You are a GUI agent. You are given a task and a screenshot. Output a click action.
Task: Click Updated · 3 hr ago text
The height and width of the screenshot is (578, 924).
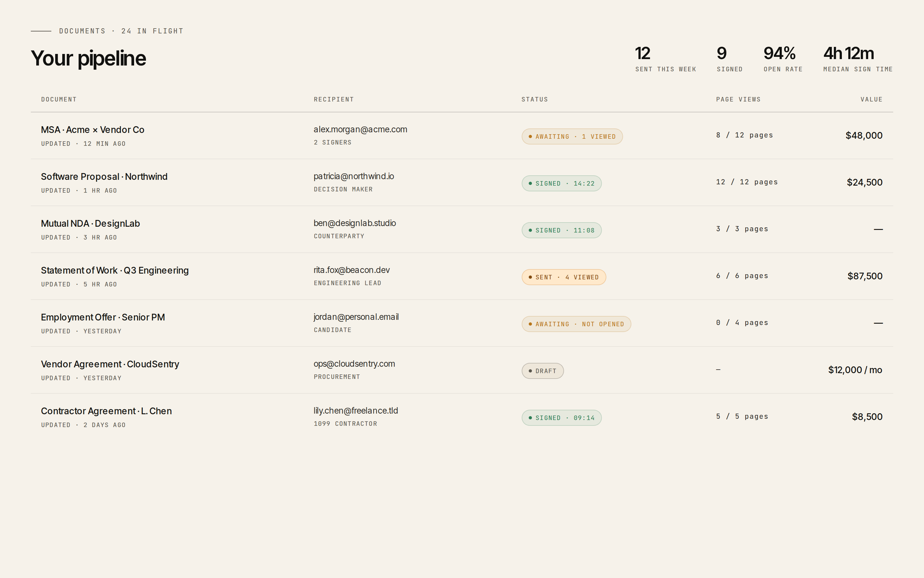pyautogui.click(x=79, y=238)
